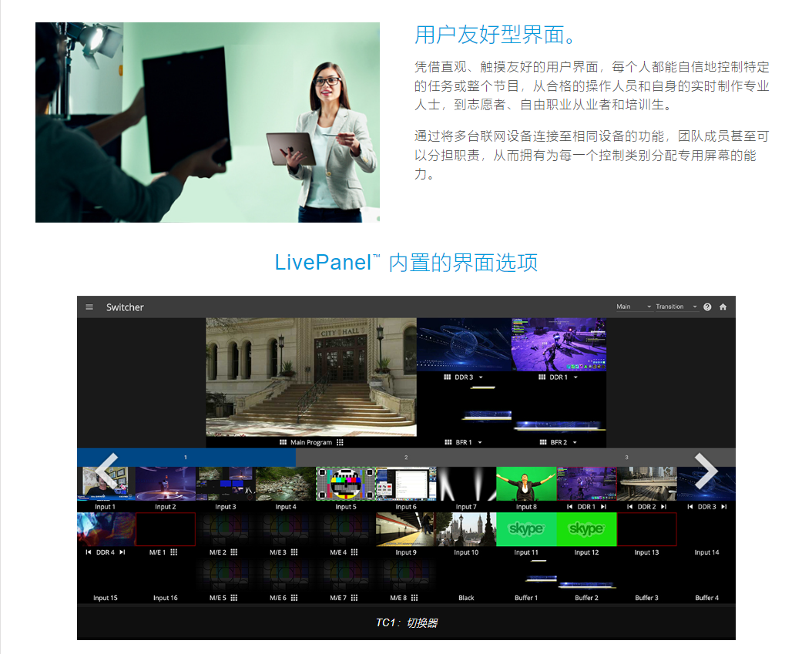The height and width of the screenshot is (654, 812).
Task: Open M/E 4 grid options icon
Action: [354, 552]
